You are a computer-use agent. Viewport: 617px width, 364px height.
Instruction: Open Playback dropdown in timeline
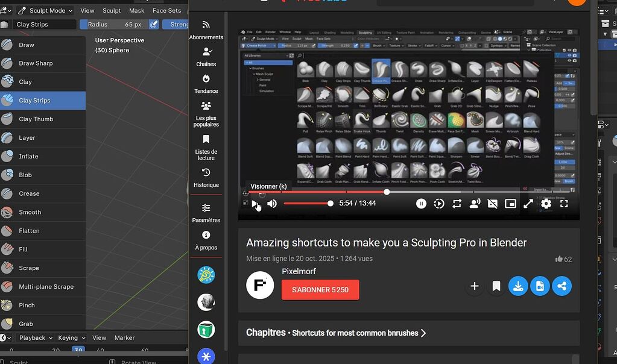point(36,337)
